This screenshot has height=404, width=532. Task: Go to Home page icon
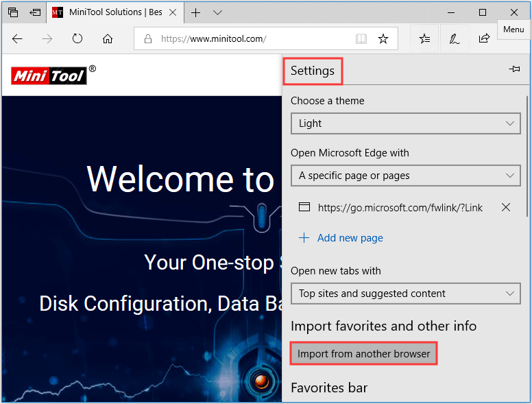(108, 39)
